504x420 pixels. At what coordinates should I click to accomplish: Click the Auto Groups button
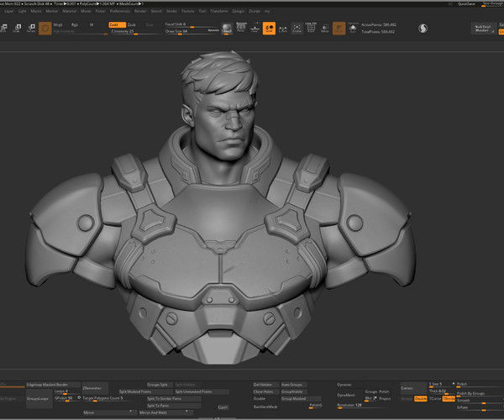pyautogui.click(x=293, y=385)
